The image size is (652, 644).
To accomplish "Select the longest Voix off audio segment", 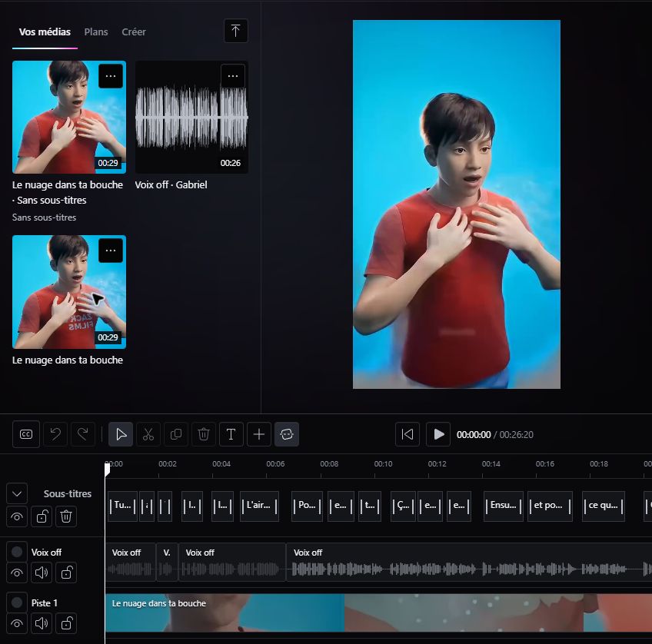I will 469,562.
